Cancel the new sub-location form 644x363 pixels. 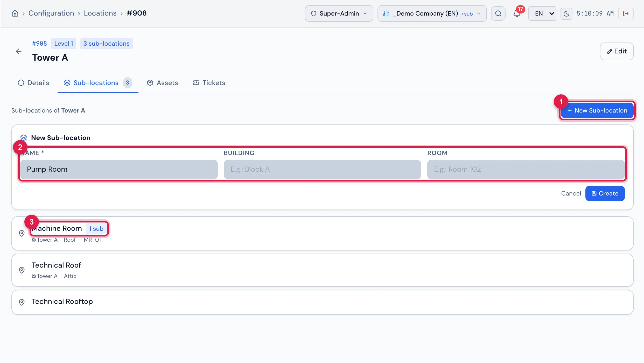click(571, 193)
